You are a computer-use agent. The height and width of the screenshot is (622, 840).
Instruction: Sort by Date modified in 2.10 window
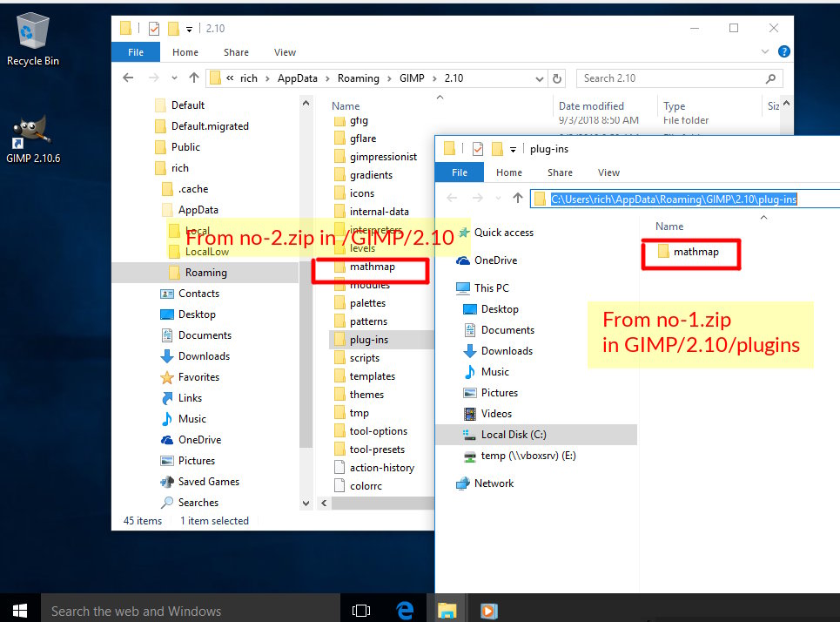tap(591, 106)
